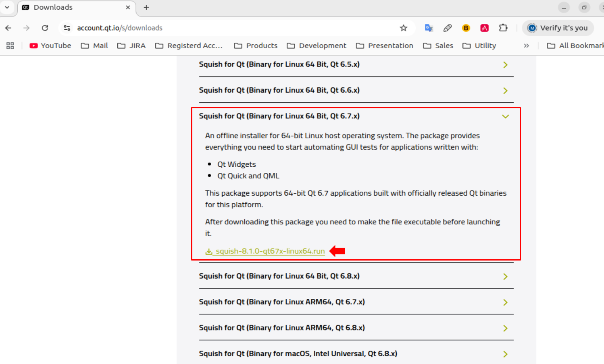Expand Squish for Qt Linux ARM64 Qt 6.8.x
Image resolution: width=604 pixels, height=364 pixels.
click(505, 328)
